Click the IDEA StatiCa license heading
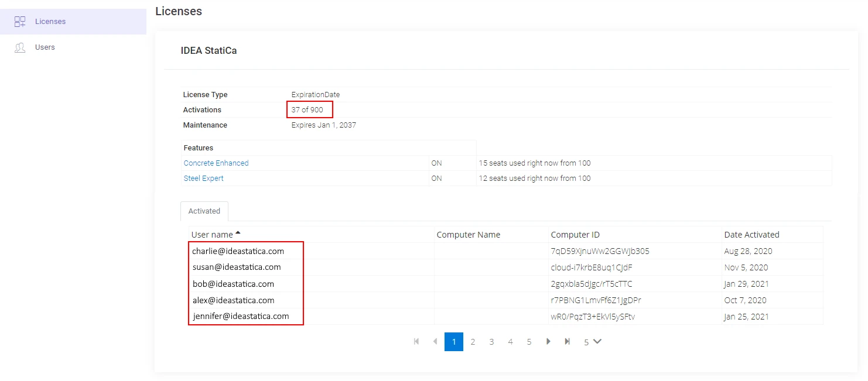Image resolution: width=868 pixels, height=381 pixels. point(209,51)
